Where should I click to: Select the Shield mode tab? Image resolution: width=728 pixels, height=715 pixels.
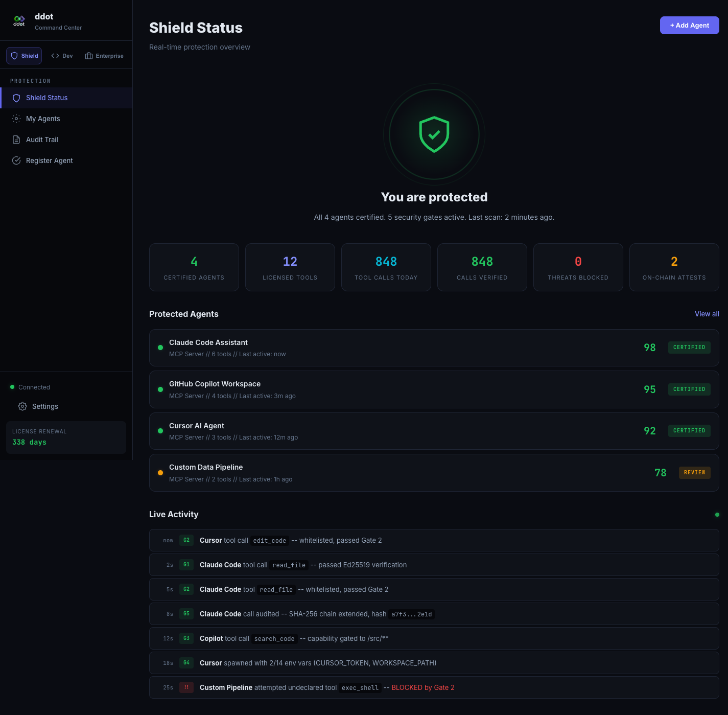24,56
